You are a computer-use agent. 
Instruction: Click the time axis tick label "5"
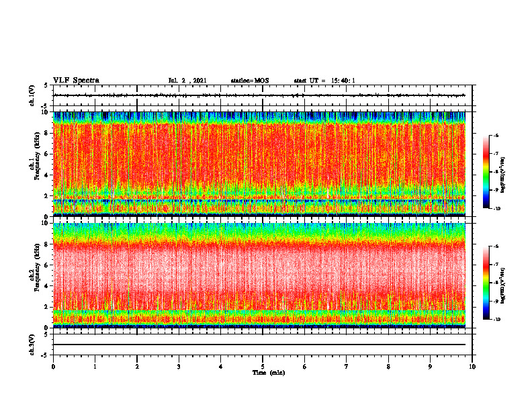[263, 367]
